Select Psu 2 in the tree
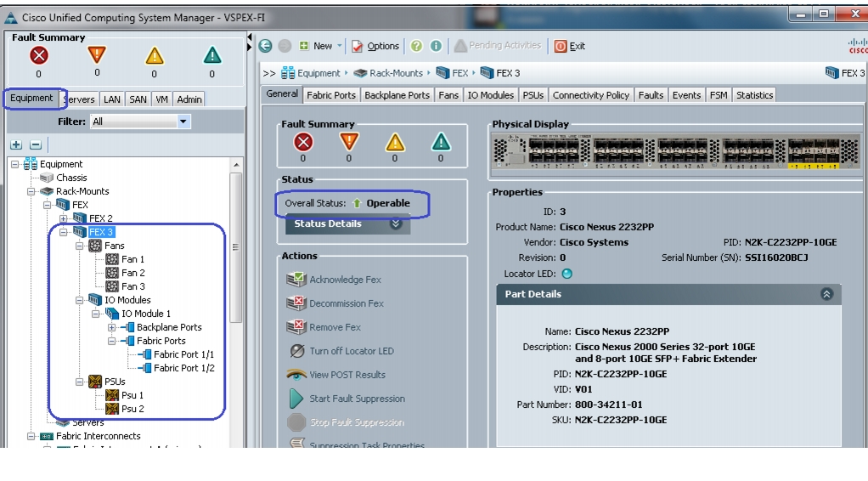Viewport: 868px width, 481px height. click(x=132, y=409)
